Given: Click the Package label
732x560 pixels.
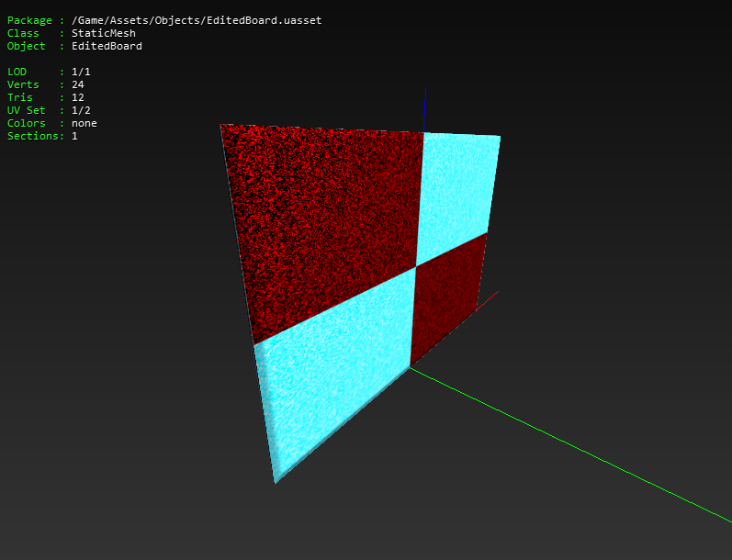Looking at the screenshot, I should tap(29, 20).
